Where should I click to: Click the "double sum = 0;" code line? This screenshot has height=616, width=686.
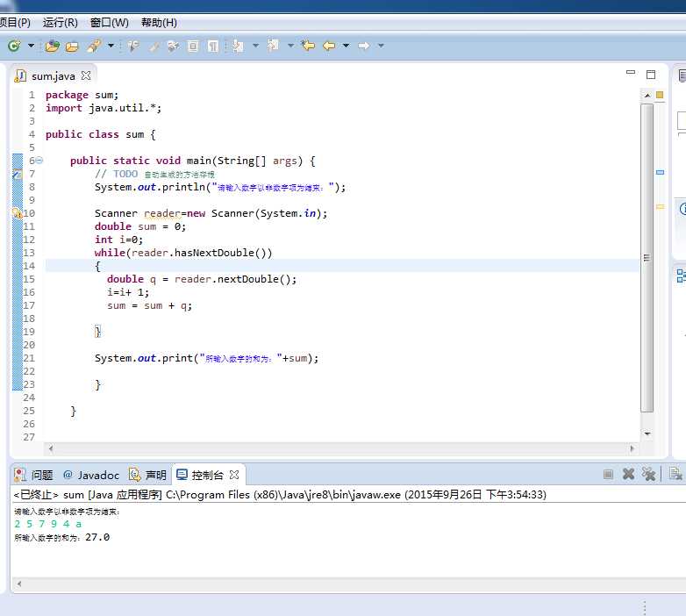(x=140, y=226)
